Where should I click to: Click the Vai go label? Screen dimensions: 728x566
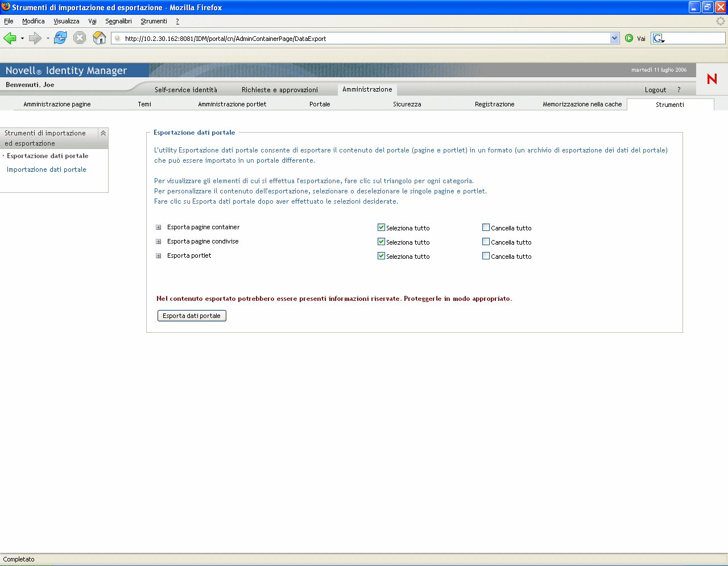[x=641, y=39]
